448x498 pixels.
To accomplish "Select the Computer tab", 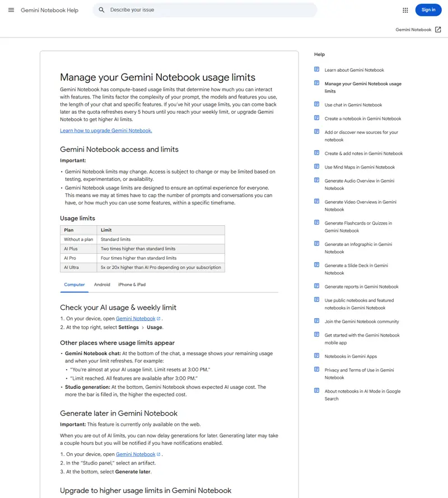I will [x=74, y=285].
